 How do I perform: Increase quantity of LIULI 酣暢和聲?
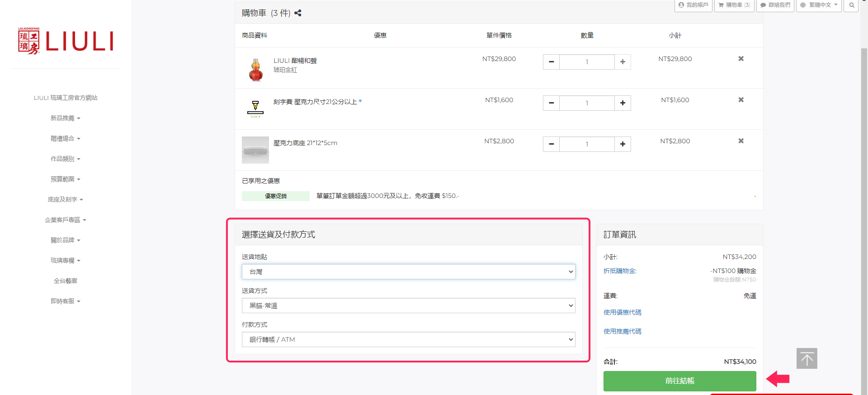tap(623, 62)
